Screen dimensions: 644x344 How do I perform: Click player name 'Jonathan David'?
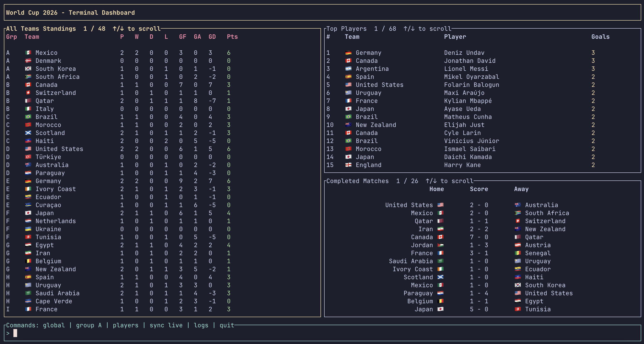[x=470, y=60]
